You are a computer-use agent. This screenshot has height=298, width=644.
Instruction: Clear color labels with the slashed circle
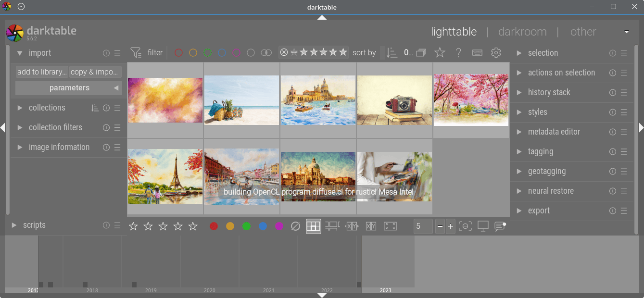(296, 226)
